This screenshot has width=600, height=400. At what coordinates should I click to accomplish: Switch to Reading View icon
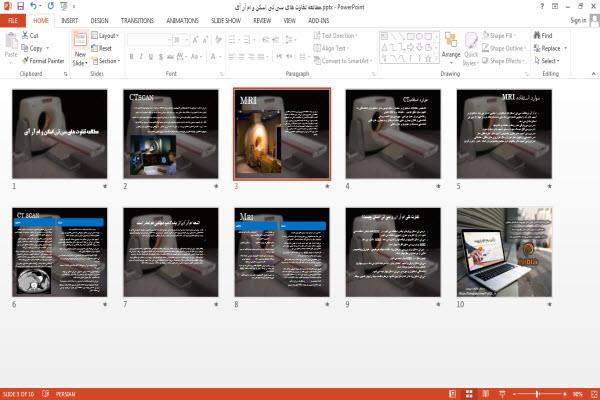pyautogui.click(x=486, y=394)
